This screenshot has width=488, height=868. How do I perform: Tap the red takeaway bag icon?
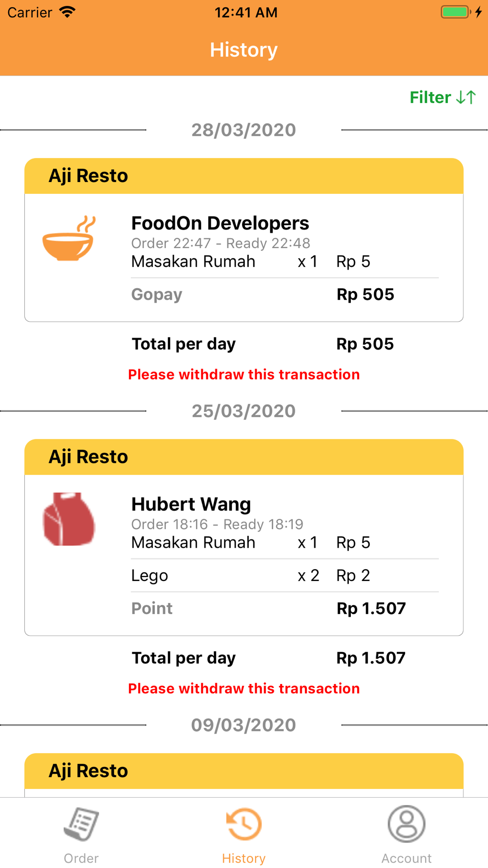coord(69,519)
